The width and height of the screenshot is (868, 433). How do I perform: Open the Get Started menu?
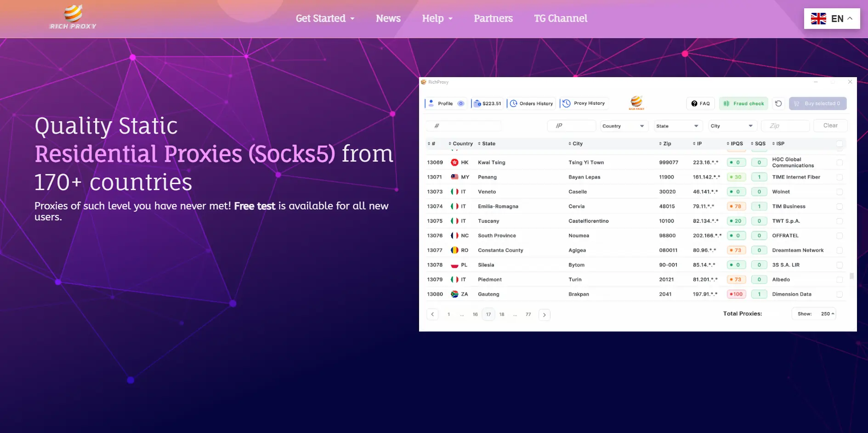point(325,18)
